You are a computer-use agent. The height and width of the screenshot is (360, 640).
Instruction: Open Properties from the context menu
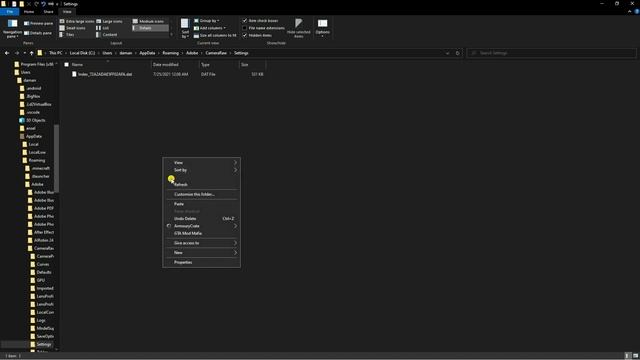pos(202,262)
